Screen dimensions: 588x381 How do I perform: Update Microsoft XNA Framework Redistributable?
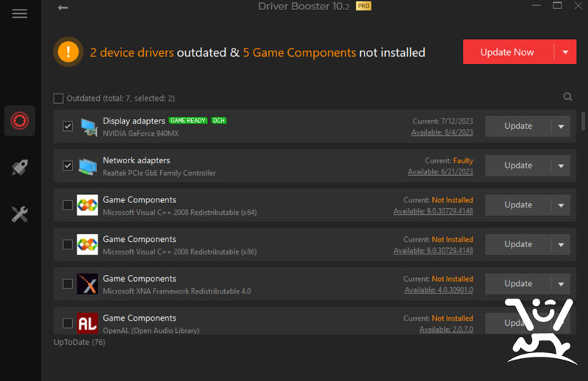coord(518,284)
